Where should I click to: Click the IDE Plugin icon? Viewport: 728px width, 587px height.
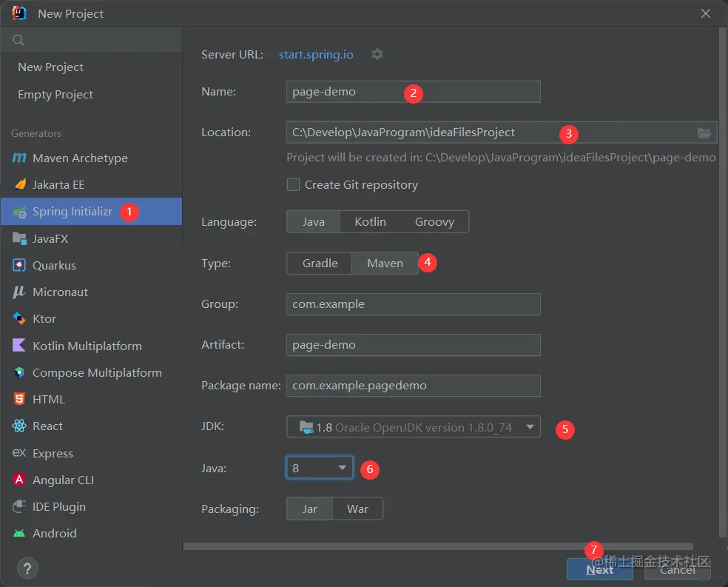coord(19,506)
